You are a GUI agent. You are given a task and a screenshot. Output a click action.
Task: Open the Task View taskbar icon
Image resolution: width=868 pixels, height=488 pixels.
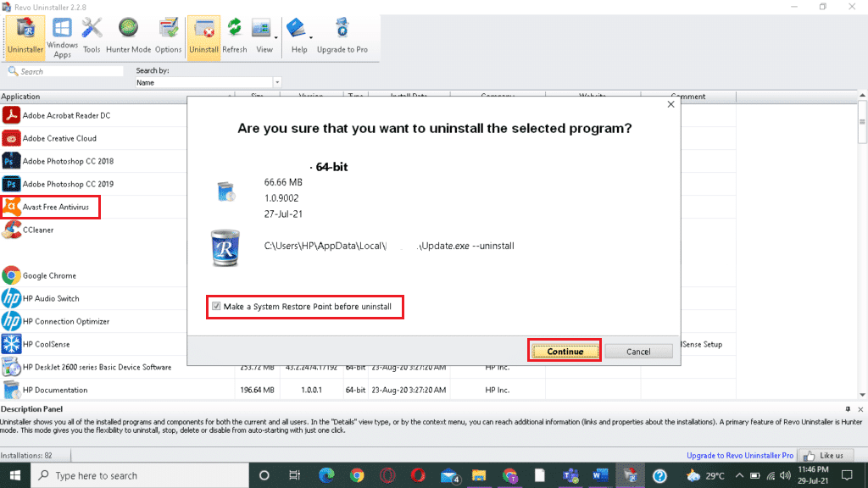(x=293, y=475)
